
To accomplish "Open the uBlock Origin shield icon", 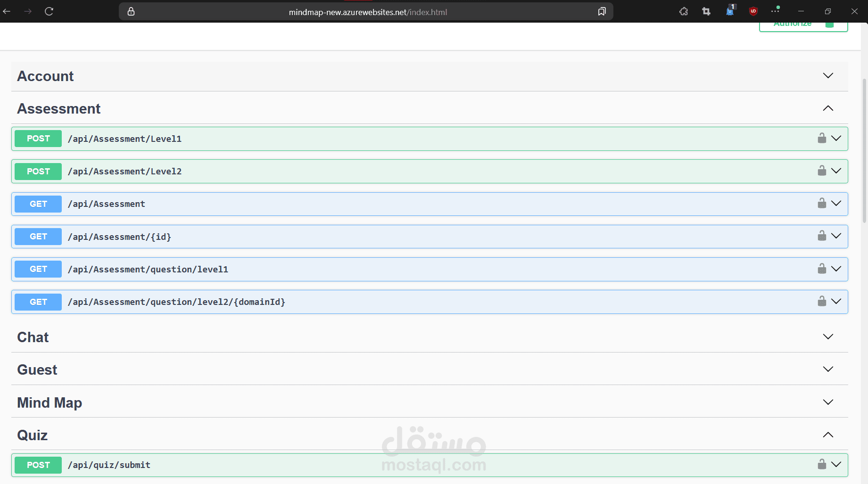I will pyautogui.click(x=753, y=11).
